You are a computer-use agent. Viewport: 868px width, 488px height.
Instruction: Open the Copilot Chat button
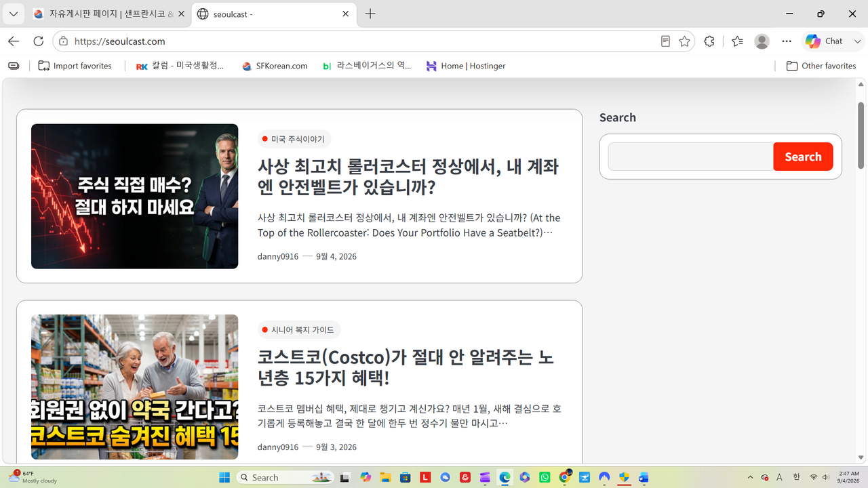click(x=824, y=41)
